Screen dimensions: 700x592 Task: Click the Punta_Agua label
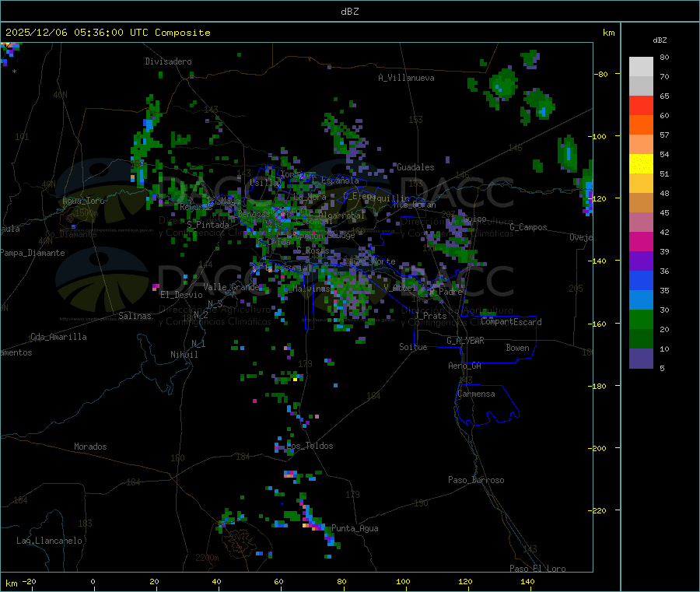pyautogui.click(x=355, y=529)
